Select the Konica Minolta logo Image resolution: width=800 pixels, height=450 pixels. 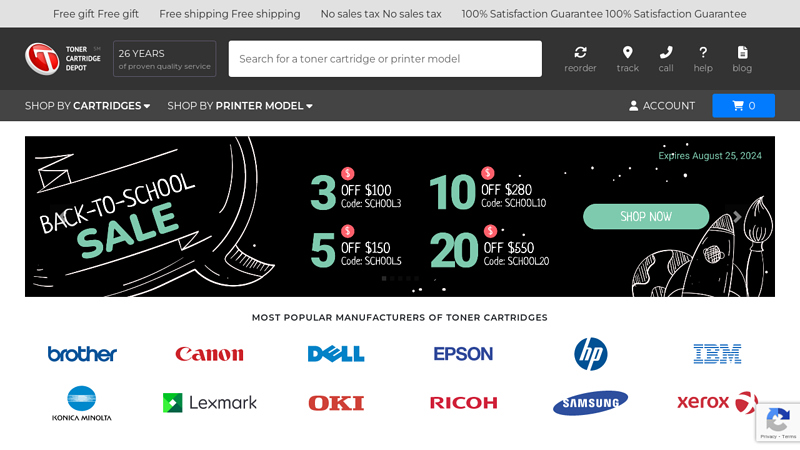click(82, 403)
